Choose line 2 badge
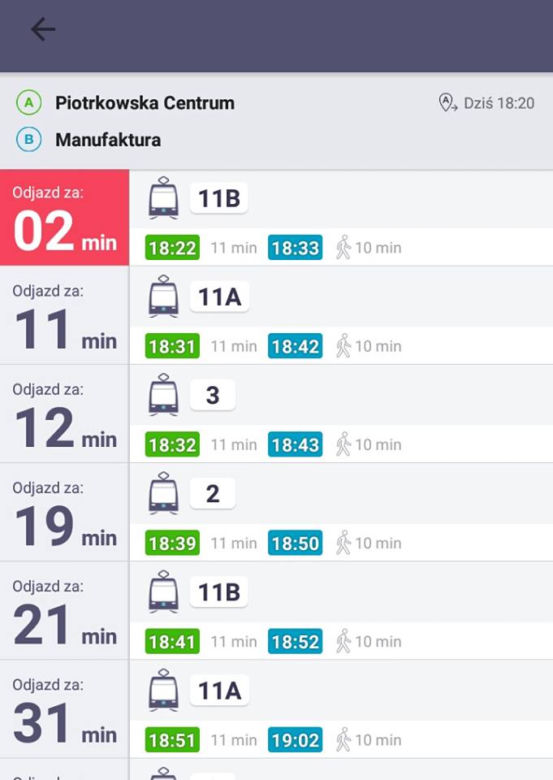The height and width of the screenshot is (780, 553). click(213, 493)
